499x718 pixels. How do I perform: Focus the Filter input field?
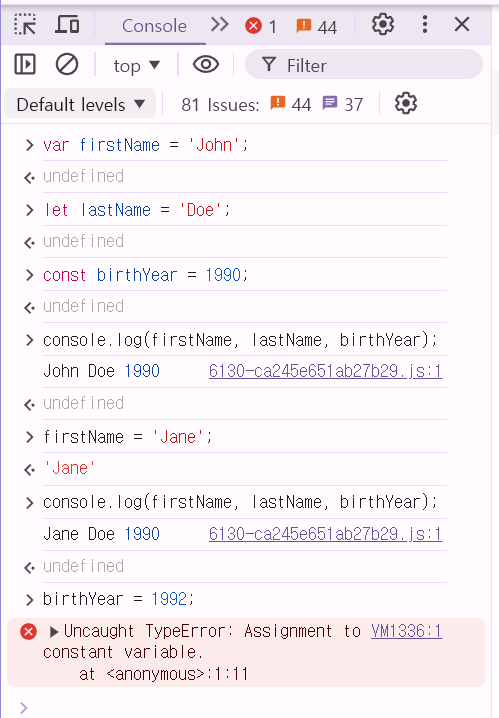(x=364, y=65)
